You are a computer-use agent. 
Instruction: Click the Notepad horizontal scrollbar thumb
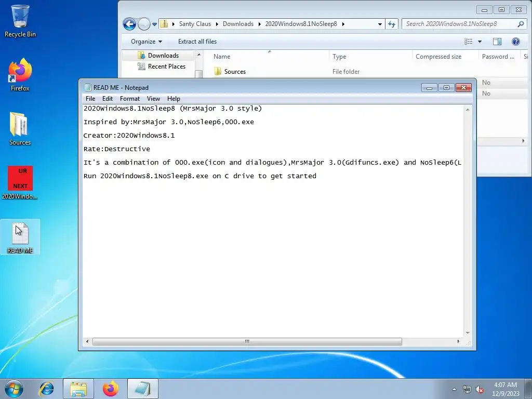click(x=247, y=341)
